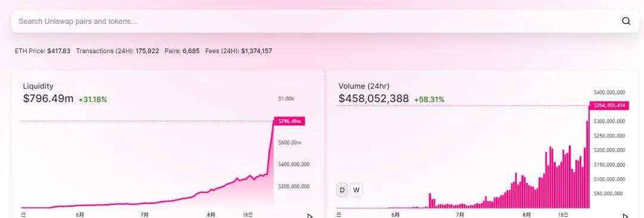
Task: Click the Pairs 6,685 stat
Action: pyautogui.click(x=182, y=51)
